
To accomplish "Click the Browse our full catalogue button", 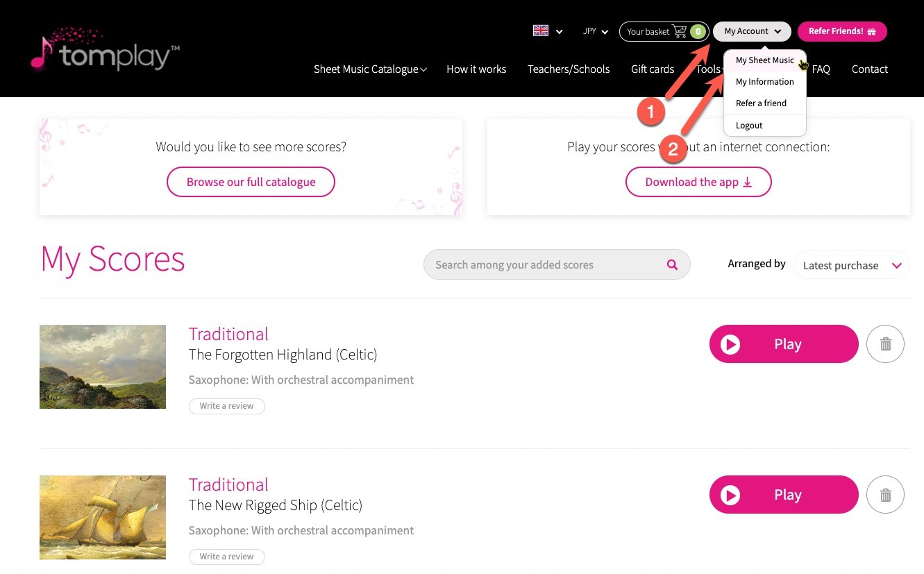I will coord(251,182).
